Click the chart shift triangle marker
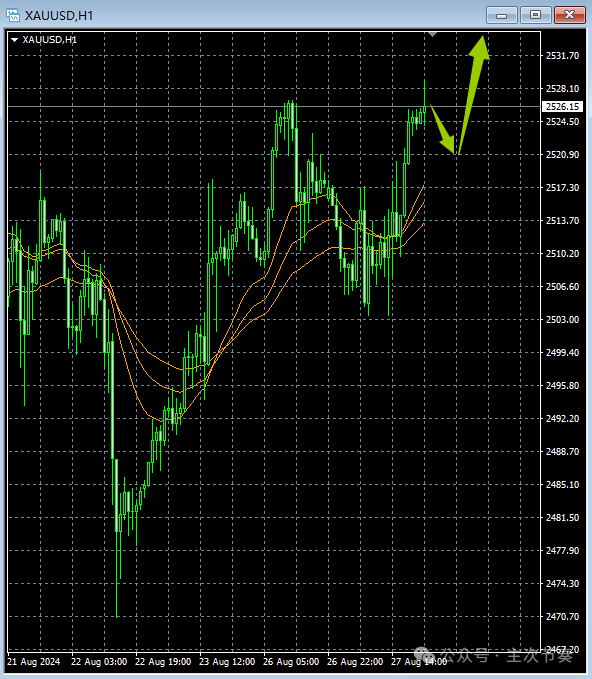Screen dimensions: 592x679 tap(432, 34)
